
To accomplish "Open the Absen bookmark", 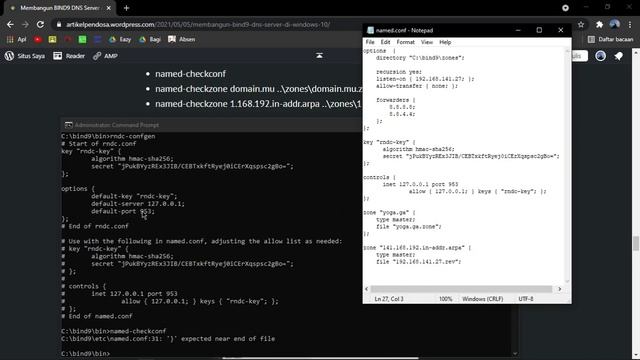I will tap(182, 39).
